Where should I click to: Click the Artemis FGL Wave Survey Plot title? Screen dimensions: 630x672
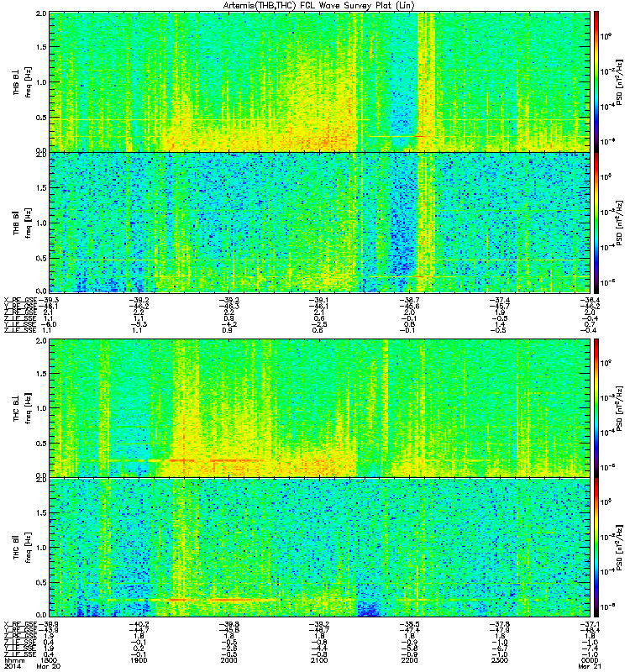click(318, 6)
